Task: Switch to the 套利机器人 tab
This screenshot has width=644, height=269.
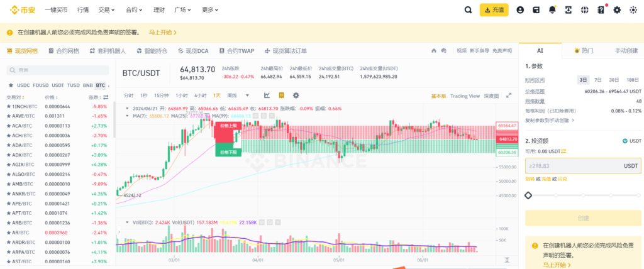Action: (108, 51)
